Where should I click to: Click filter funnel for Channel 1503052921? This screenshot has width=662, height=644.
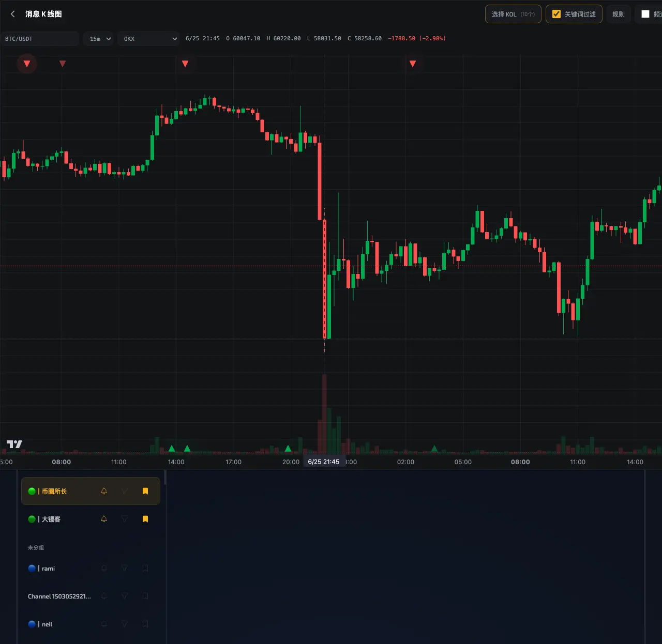(125, 596)
